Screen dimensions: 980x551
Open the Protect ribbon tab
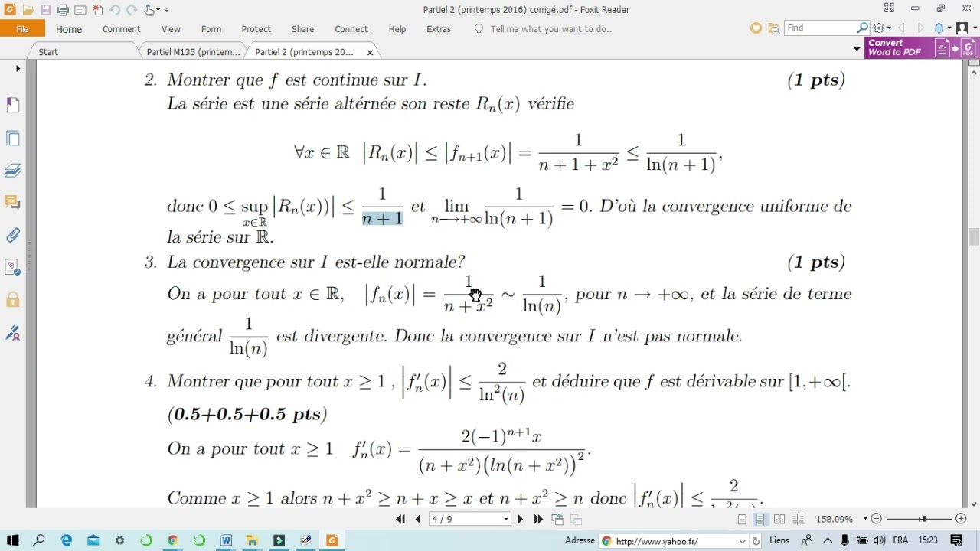click(256, 29)
